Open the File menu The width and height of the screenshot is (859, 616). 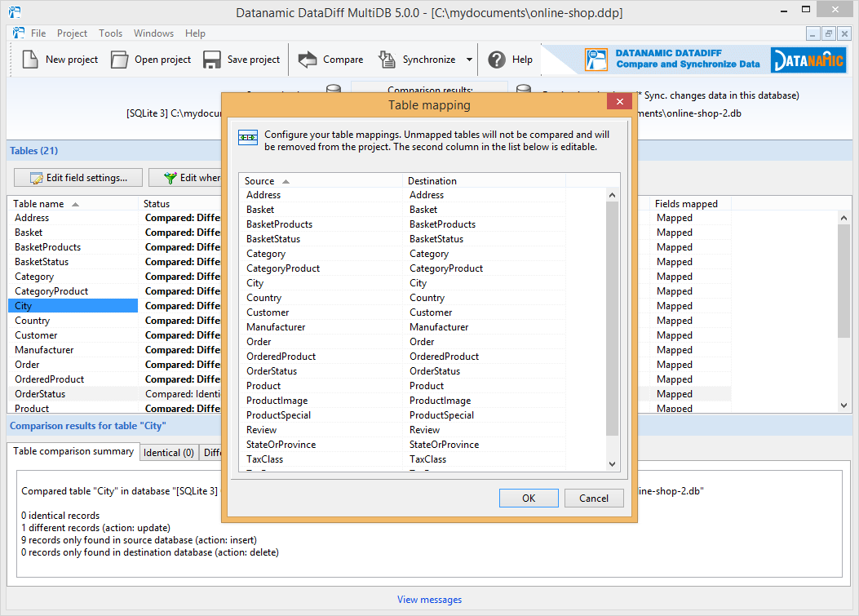(38, 33)
